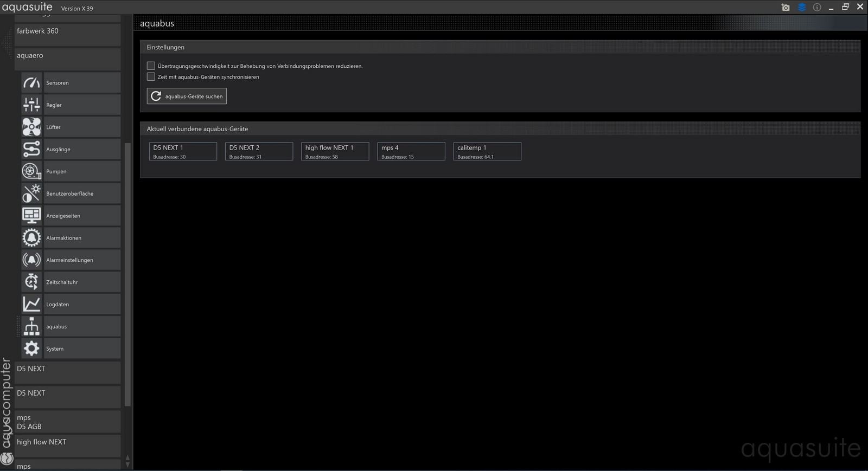The width and height of the screenshot is (868, 471).
Task: Click the Busadresse: 30 text
Action: [169, 157]
